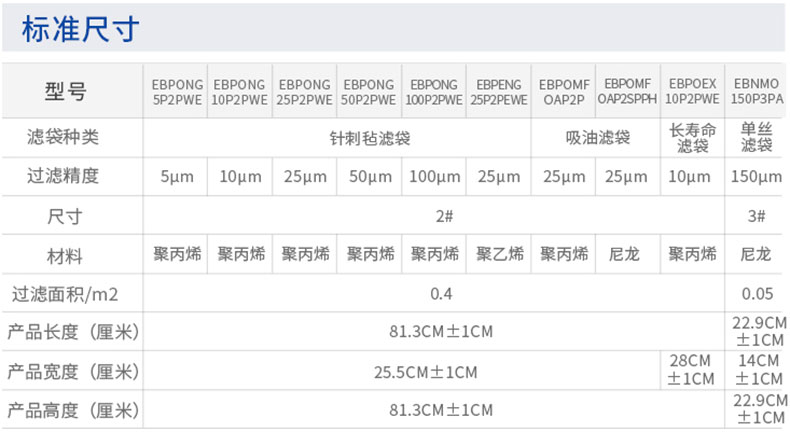The height and width of the screenshot is (432, 790).
Task: Click the 标准尺寸 heading title
Action: (80, 30)
